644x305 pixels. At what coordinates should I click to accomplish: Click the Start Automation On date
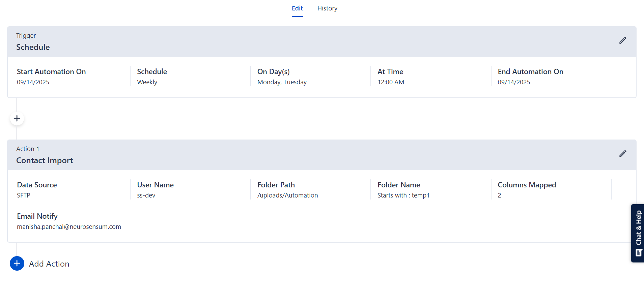[x=33, y=82]
